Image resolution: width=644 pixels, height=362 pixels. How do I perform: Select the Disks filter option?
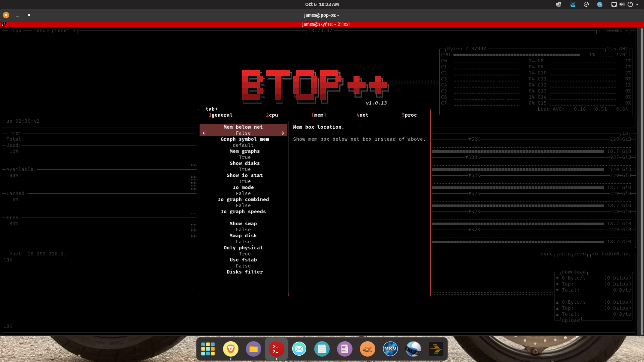[245, 272]
